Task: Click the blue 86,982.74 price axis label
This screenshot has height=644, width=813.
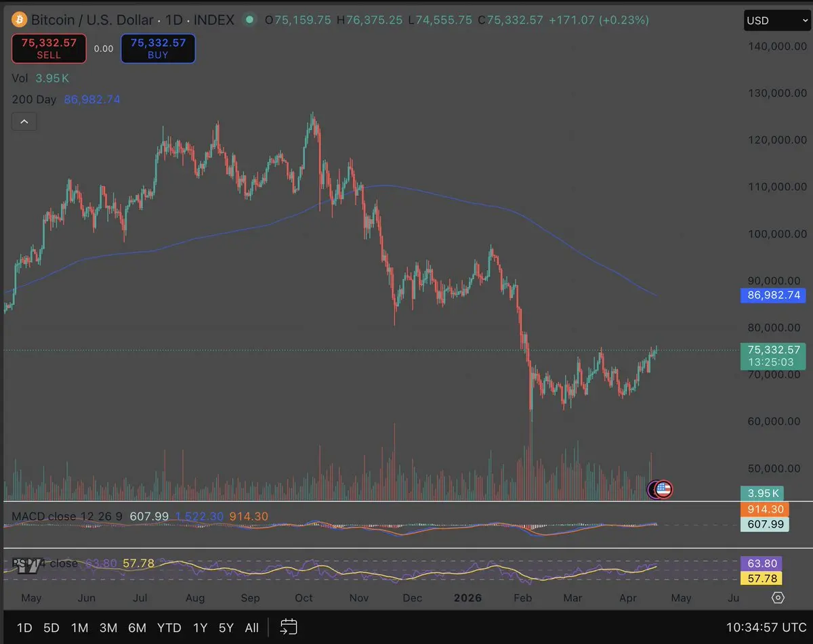Action: [x=774, y=295]
